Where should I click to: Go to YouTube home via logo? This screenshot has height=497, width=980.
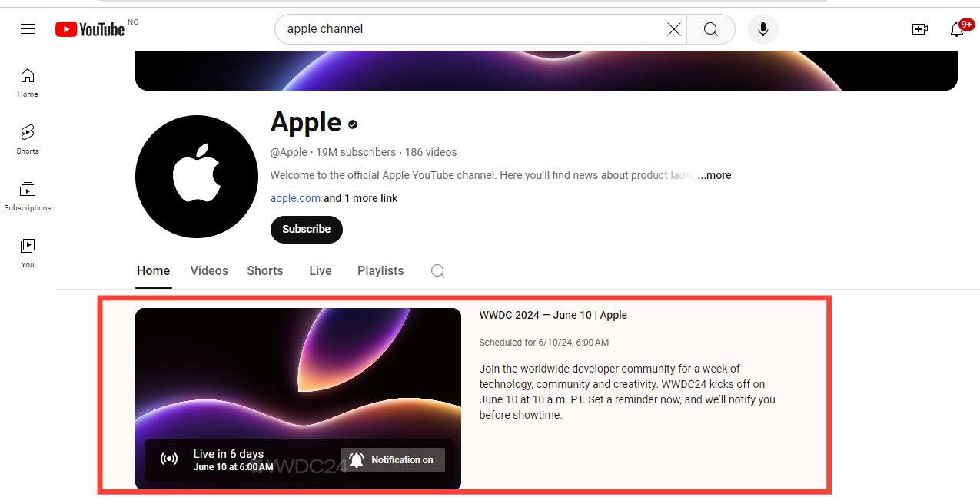89,29
